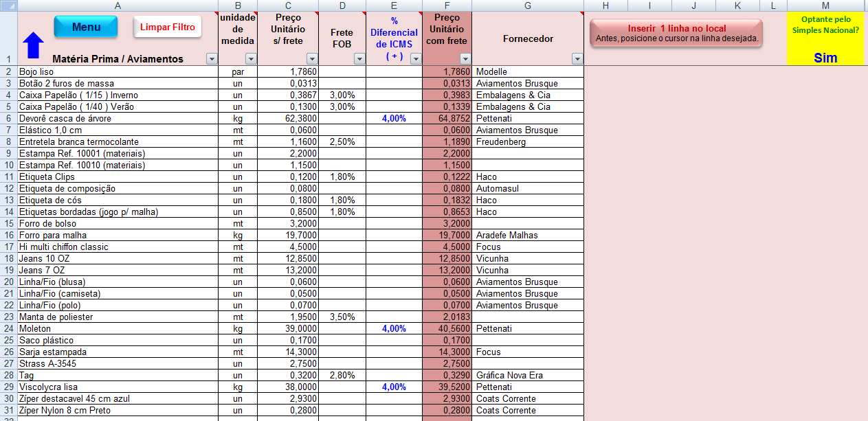Select the 62,3800 price cell for Devorê
Image resolution: width=868 pixels, height=421 pixels.
(x=288, y=118)
